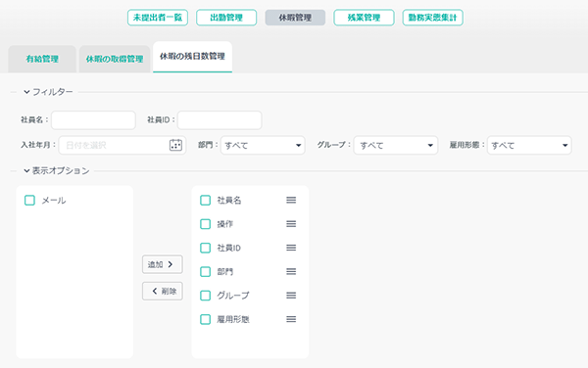Go to 出勤管理 section
The image size is (588, 368).
pos(226,18)
